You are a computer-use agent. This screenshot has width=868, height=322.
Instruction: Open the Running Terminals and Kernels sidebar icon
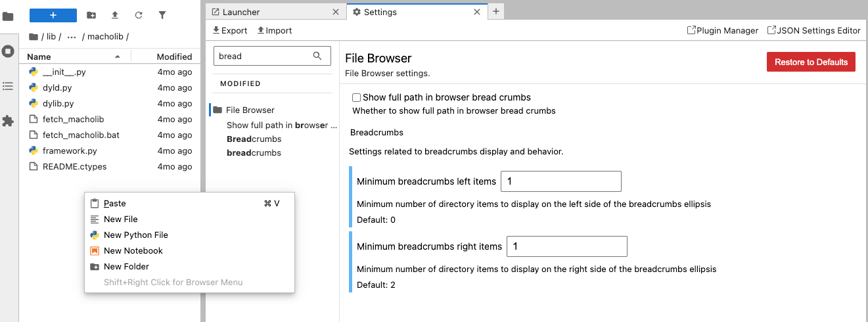(x=8, y=51)
